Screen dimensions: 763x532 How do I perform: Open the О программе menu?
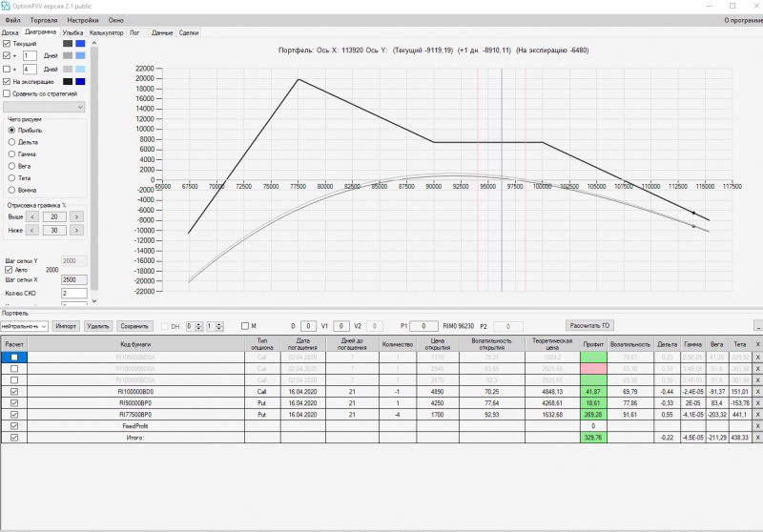tap(743, 20)
